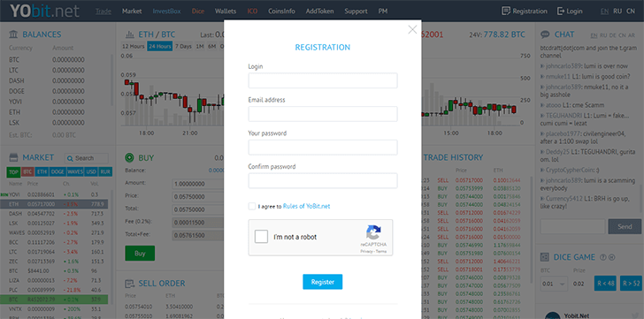
Task: Click the R > 52 dice button
Action: (x=631, y=283)
